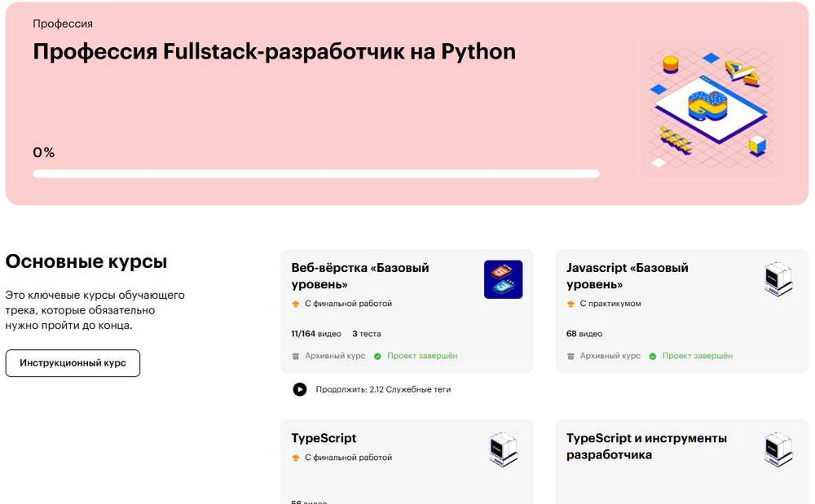Screen dimensions: 815x504
Task: Click the 0% course progress bar
Action: tap(315, 173)
